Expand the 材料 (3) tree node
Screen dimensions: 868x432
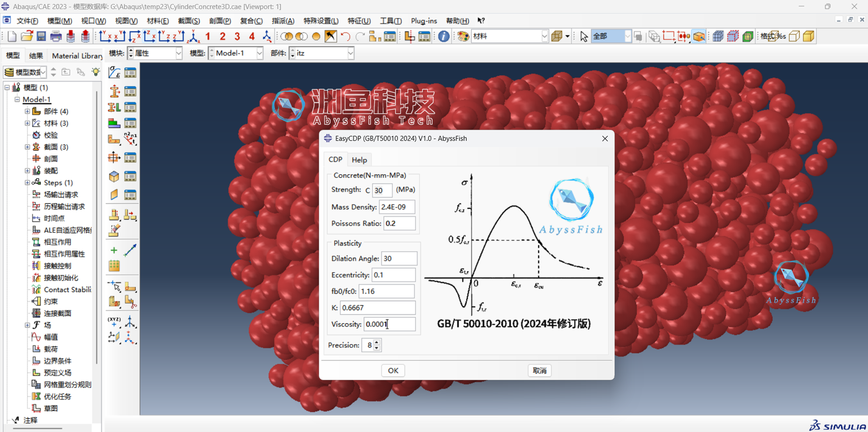tap(27, 123)
